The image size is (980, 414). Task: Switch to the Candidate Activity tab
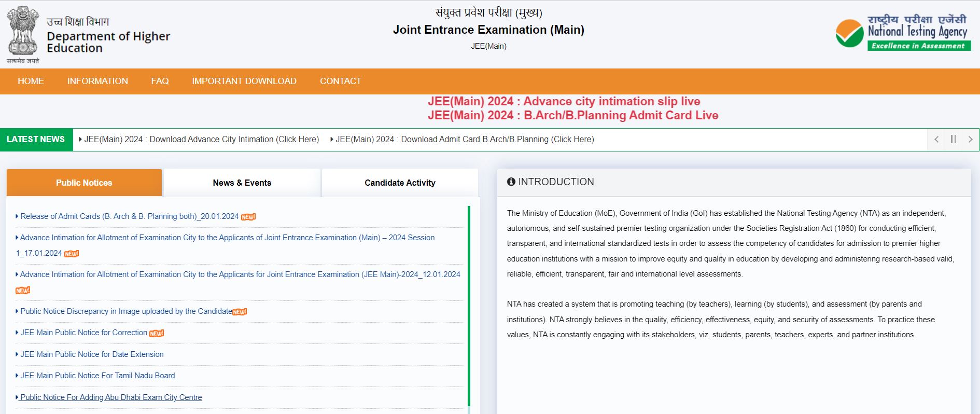pyautogui.click(x=400, y=183)
